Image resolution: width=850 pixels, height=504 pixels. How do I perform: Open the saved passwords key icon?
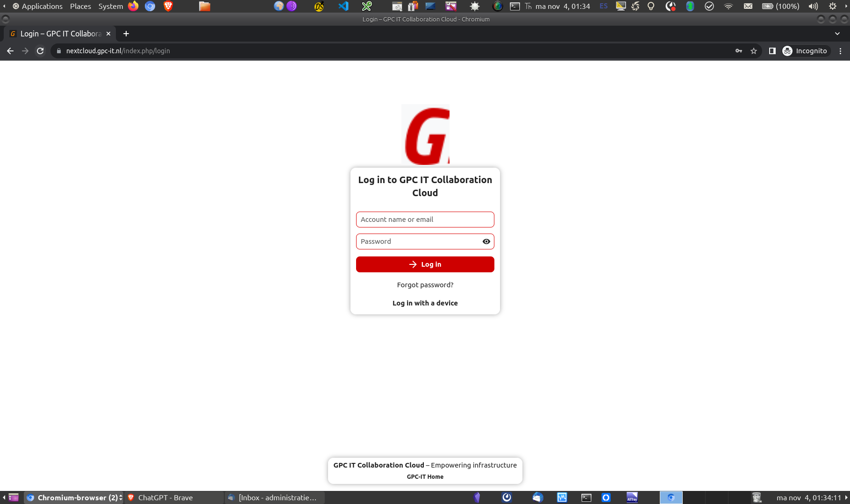(739, 51)
